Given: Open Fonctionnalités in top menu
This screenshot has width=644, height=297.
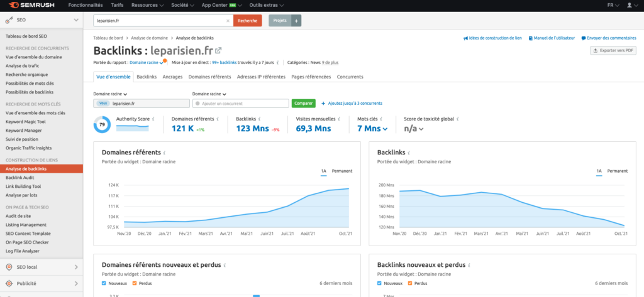Looking at the screenshot, I should 86,5.
